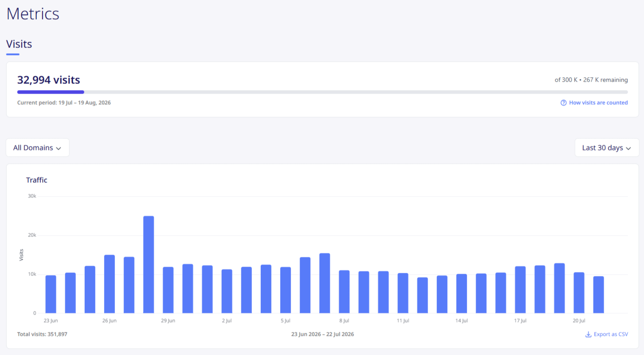Image resolution: width=644 pixels, height=355 pixels.
Task: Click the chevron next to All Domains
Action: (x=59, y=148)
